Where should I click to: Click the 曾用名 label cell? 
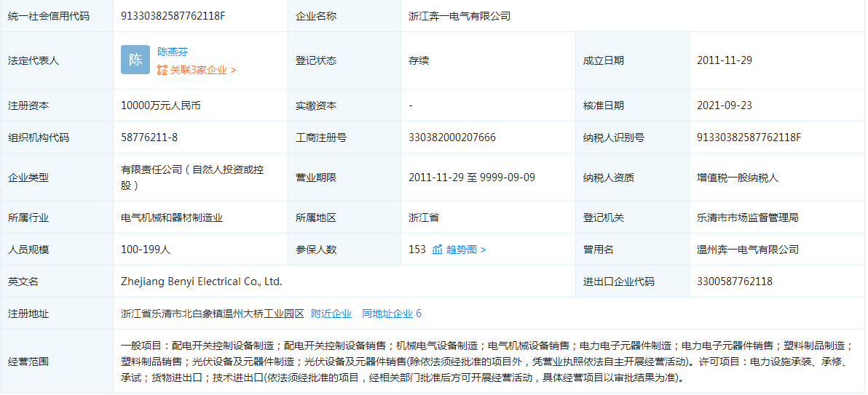632,250
